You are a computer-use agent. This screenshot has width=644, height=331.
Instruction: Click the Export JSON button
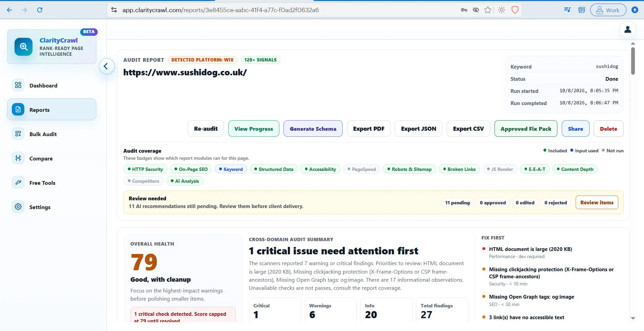click(418, 129)
